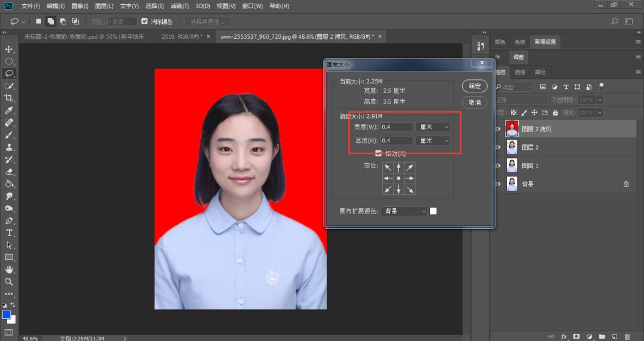Click white canvas extension color swatch
The width and height of the screenshot is (644, 341).
433,211
